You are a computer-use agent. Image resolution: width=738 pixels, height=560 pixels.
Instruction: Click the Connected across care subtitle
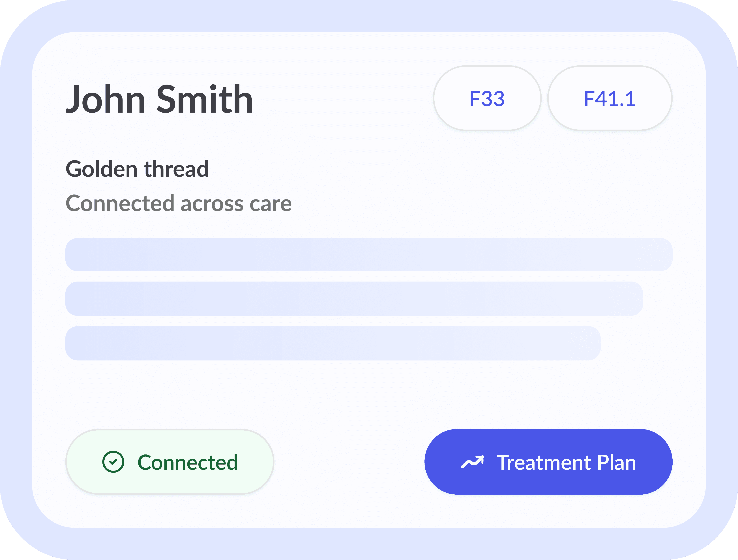click(x=179, y=203)
